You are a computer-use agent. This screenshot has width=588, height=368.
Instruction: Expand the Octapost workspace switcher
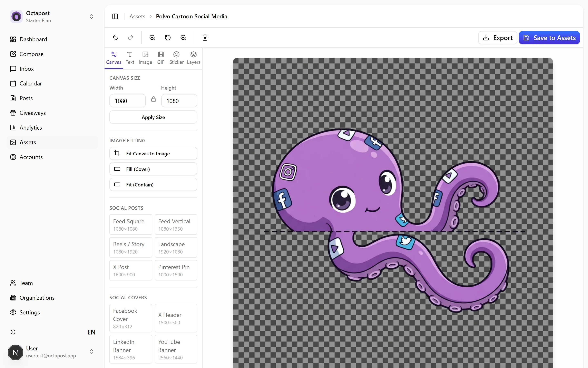[x=91, y=16]
